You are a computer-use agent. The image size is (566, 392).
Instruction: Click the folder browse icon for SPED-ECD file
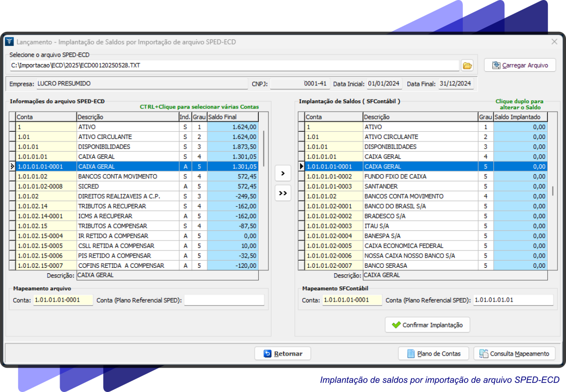(x=467, y=66)
